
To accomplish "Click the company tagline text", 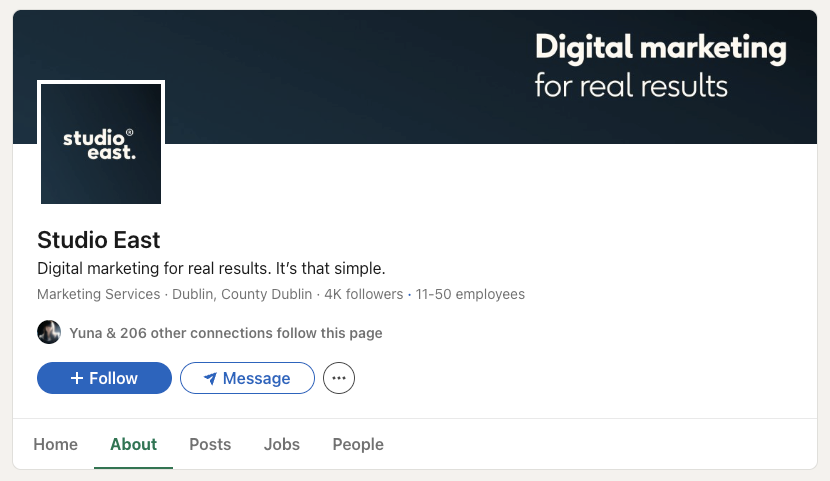I will coord(210,269).
